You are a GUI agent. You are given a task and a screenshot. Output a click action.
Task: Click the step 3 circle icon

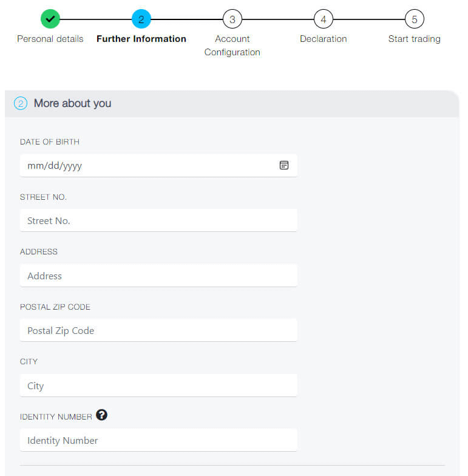232,19
